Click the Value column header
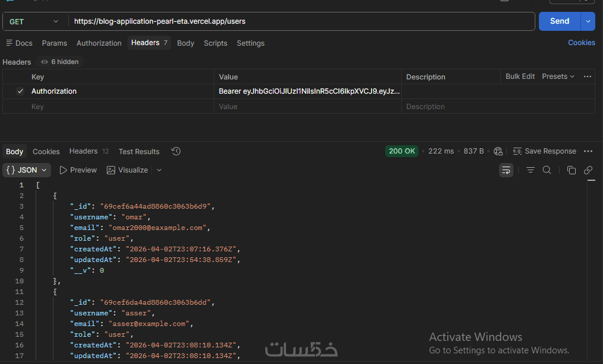The height and width of the screenshot is (364, 603). 228,77
